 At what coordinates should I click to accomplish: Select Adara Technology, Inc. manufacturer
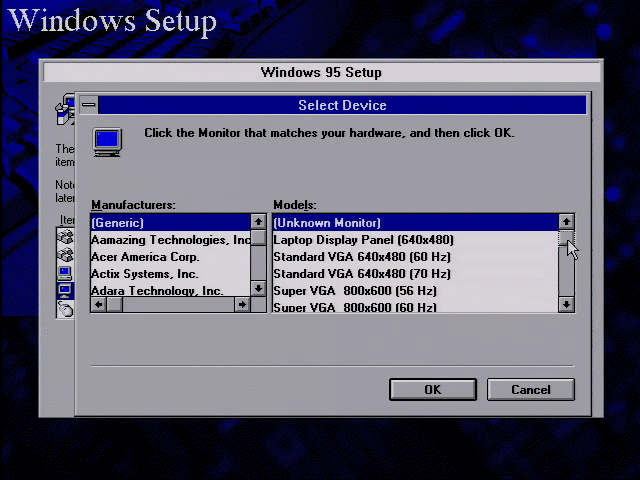pos(171,290)
